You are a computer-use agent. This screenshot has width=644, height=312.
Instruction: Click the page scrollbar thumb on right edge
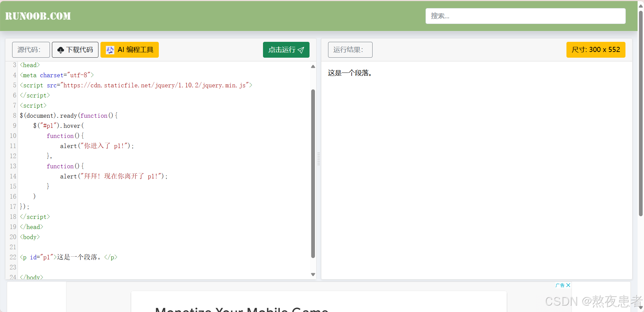pyautogui.click(x=641, y=113)
